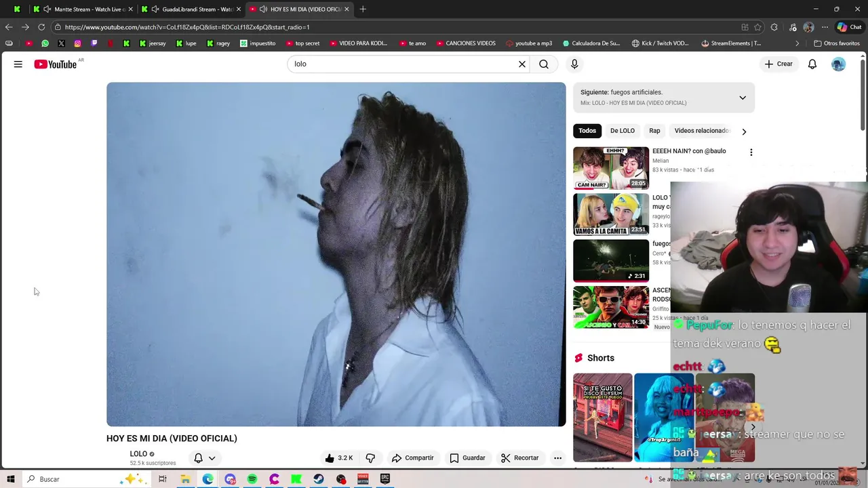The image size is (868, 488).
Task: Open CANCIONES VIDEOS bookmark
Action: tap(465, 43)
